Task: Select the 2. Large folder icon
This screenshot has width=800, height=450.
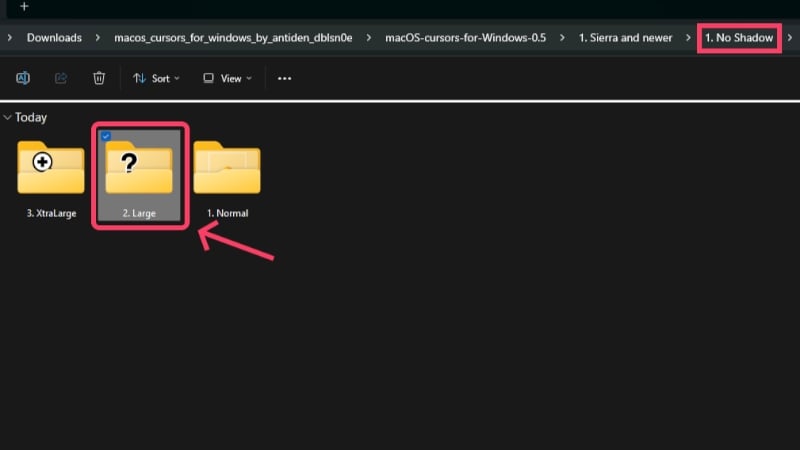Action: [x=139, y=167]
